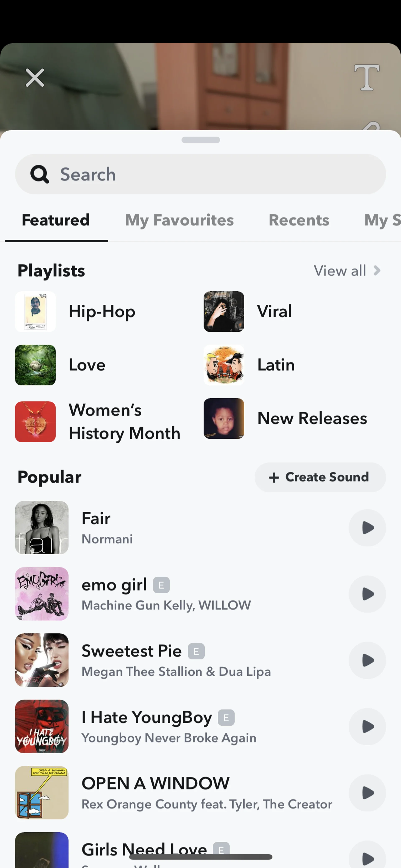Switch to My Favourites tab
Screen dimensions: 401x868
click(x=179, y=220)
